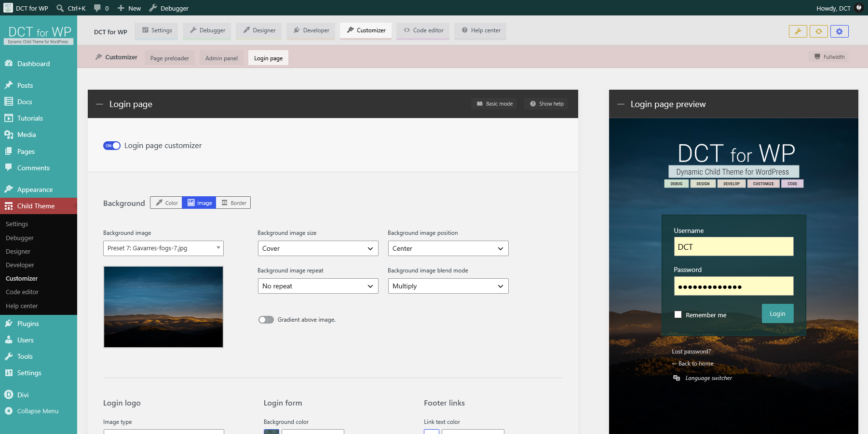Switch to Admin panel sub-tab
Image resolution: width=868 pixels, height=434 pixels.
[x=221, y=58]
